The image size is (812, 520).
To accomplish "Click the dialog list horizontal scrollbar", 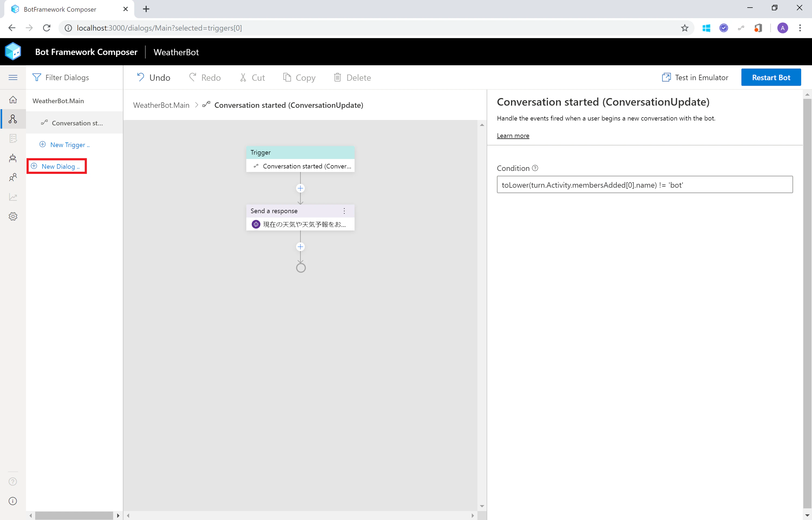I will [74, 516].
